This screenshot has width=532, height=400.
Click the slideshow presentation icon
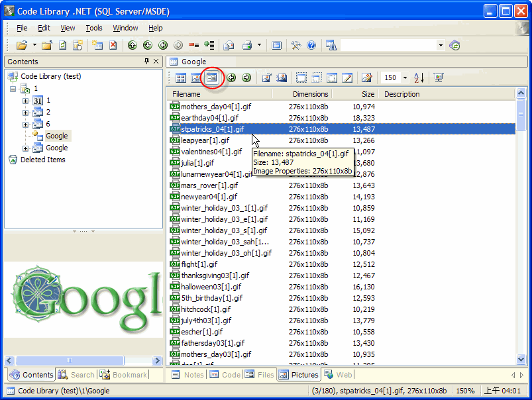pos(439,77)
